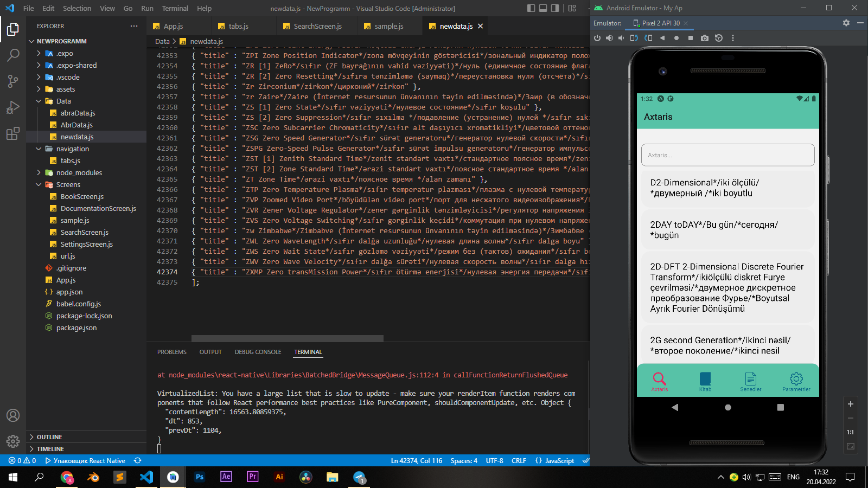This screenshot has width=868, height=488.
Task: Open the Source Control view
Action: click(13, 81)
